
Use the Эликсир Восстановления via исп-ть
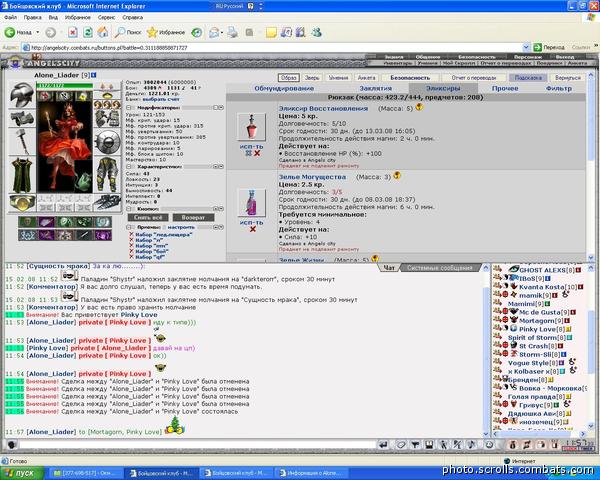[251, 146]
